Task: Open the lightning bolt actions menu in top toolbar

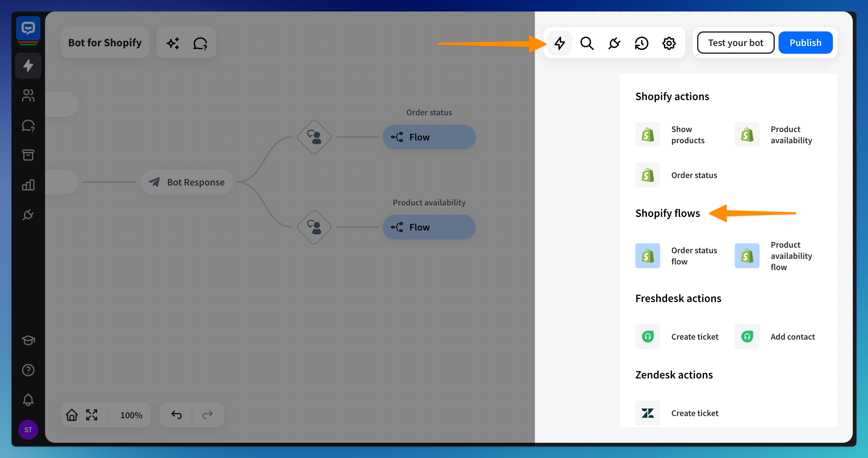Action: (x=559, y=43)
